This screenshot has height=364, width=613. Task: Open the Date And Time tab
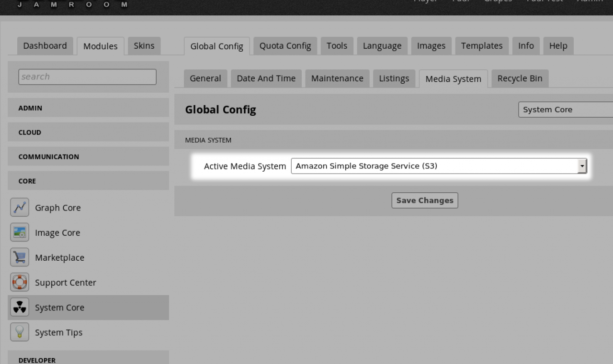[x=266, y=78]
